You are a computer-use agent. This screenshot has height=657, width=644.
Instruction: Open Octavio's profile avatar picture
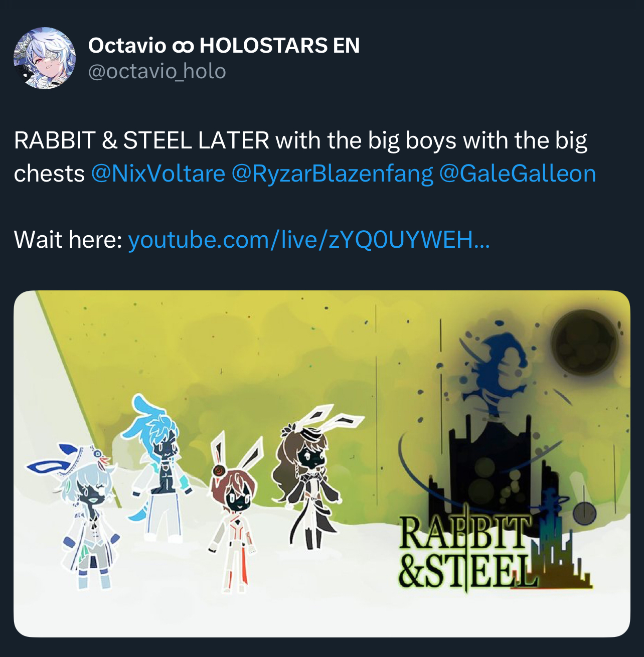click(x=45, y=58)
